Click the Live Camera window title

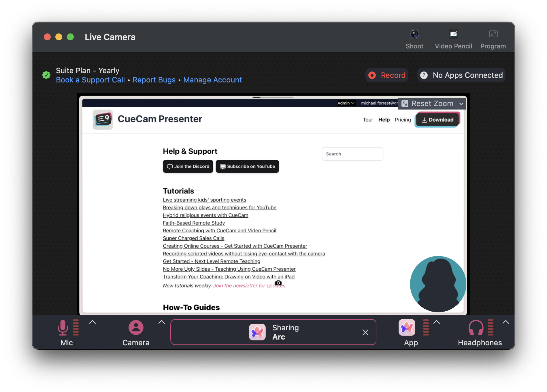(110, 37)
